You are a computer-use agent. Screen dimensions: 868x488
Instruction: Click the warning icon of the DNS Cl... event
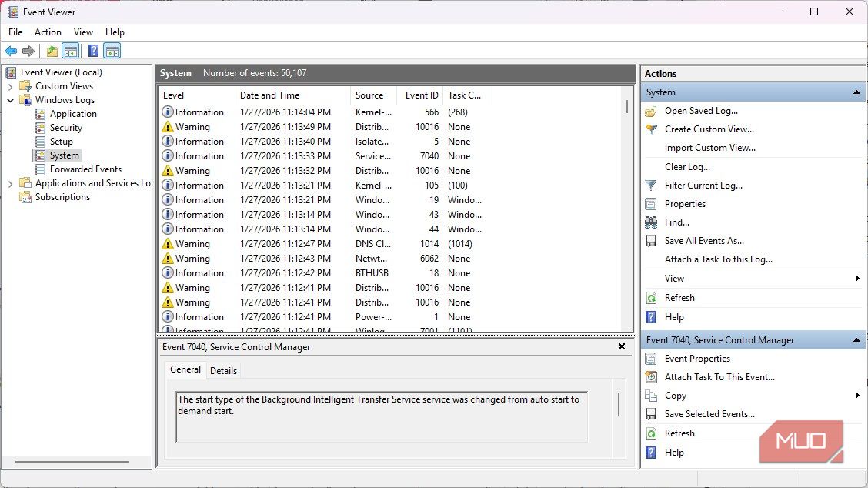[x=167, y=244]
